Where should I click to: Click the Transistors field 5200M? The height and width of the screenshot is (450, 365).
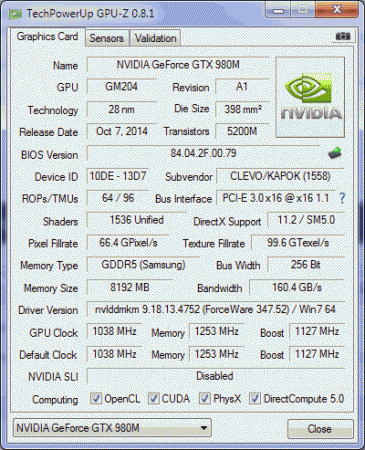(242, 131)
